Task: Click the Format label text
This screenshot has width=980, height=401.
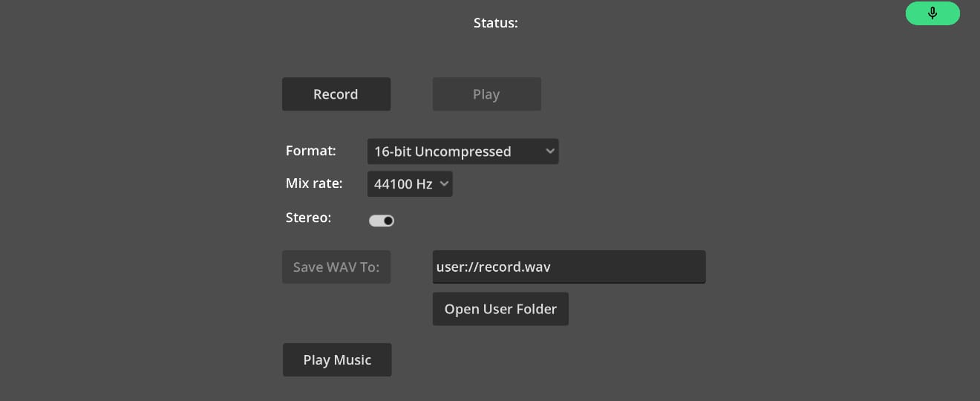Action: (311, 151)
